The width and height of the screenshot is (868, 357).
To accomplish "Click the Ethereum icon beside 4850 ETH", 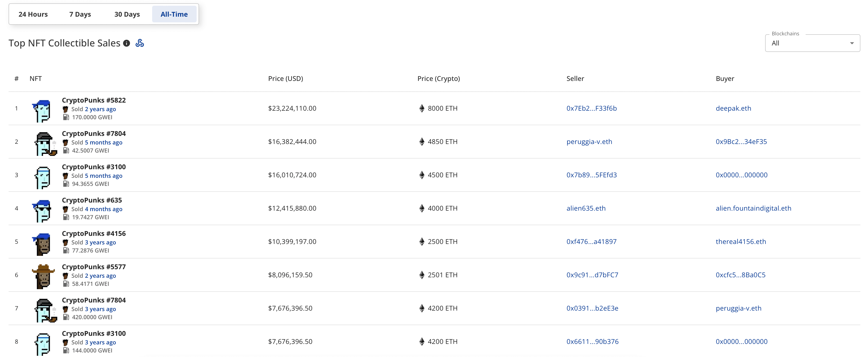I will [422, 142].
